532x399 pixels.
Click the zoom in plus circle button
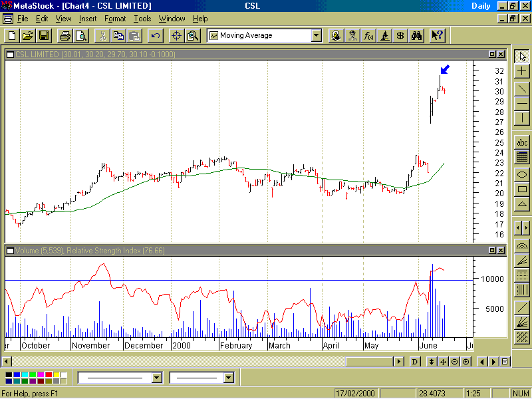click(466, 362)
